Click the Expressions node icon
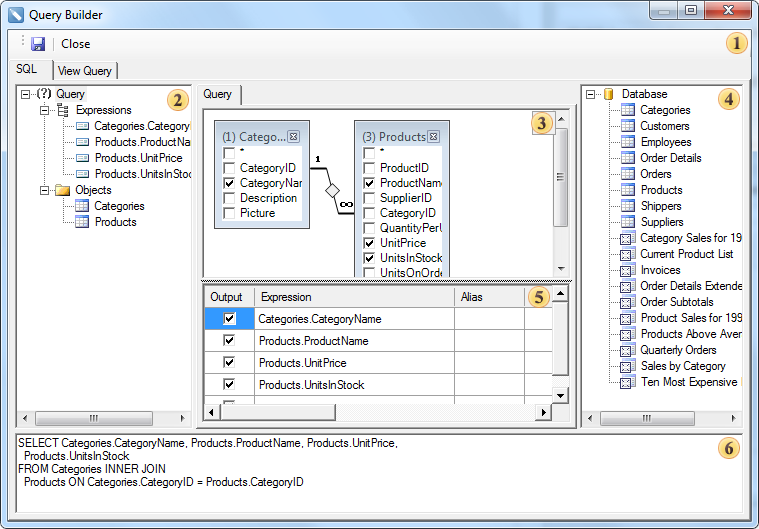 (62, 110)
